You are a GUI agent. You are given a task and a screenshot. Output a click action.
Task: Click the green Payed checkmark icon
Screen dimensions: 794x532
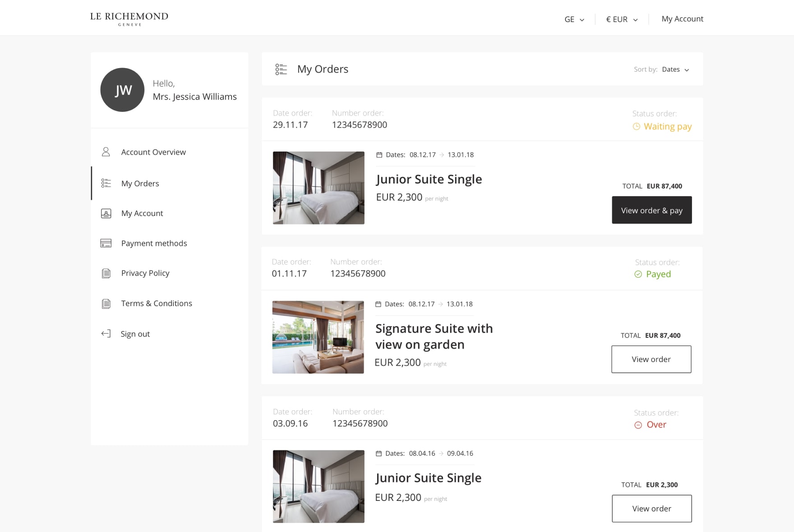click(x=638, y=274)
